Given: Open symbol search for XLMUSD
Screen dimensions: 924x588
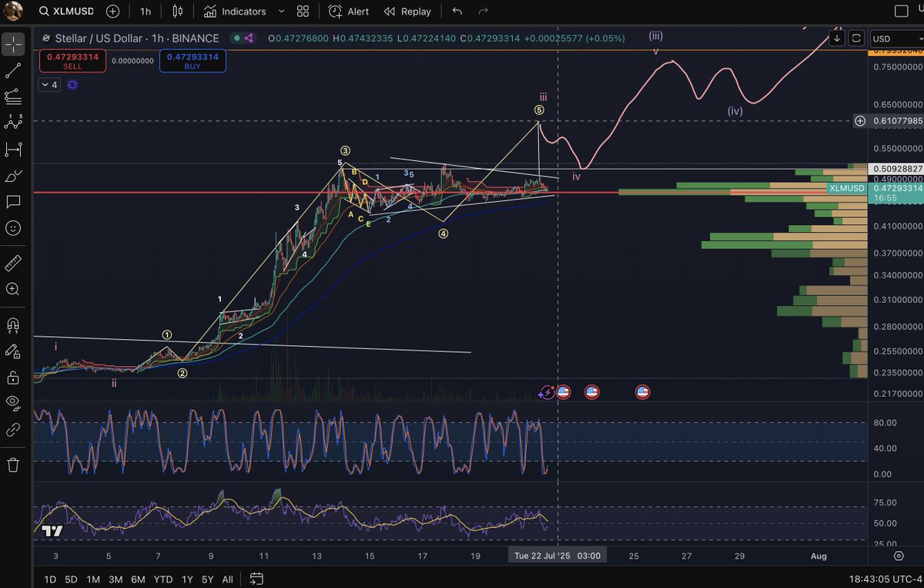Looking at the screenshot, I should (x=65, y=12).
